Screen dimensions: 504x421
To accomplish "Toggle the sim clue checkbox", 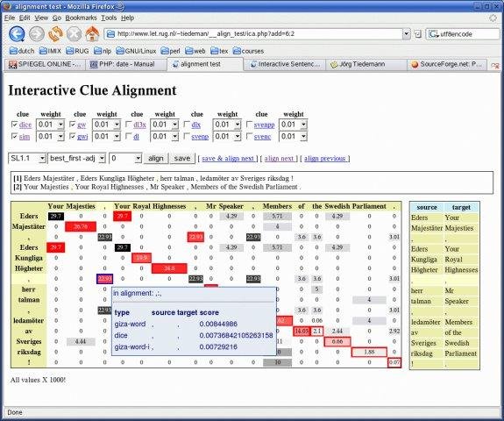I will point(14,136).
